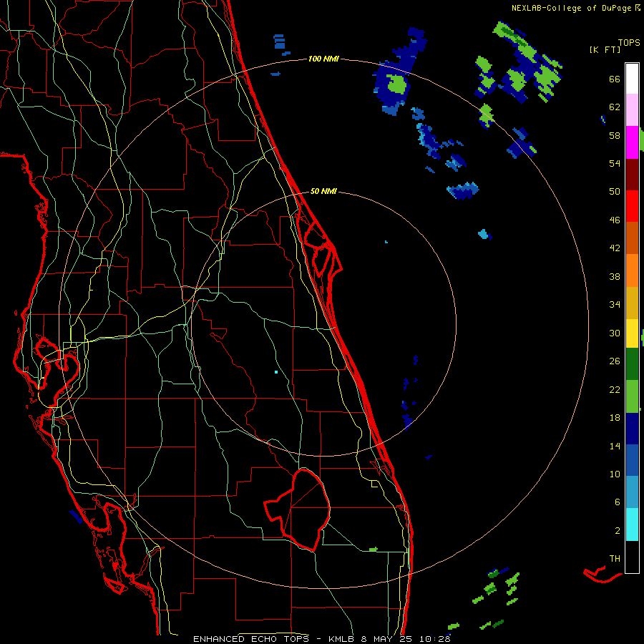Select the magenta legend color swatch
This screenshot has height=644, width=644.
(x=632, y=142)
